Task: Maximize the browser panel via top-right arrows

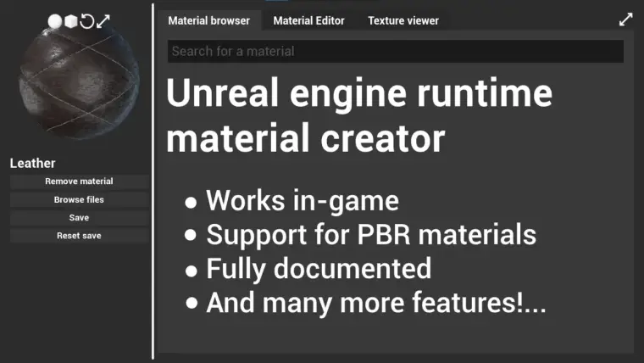Action: click(x=625, y=20)
